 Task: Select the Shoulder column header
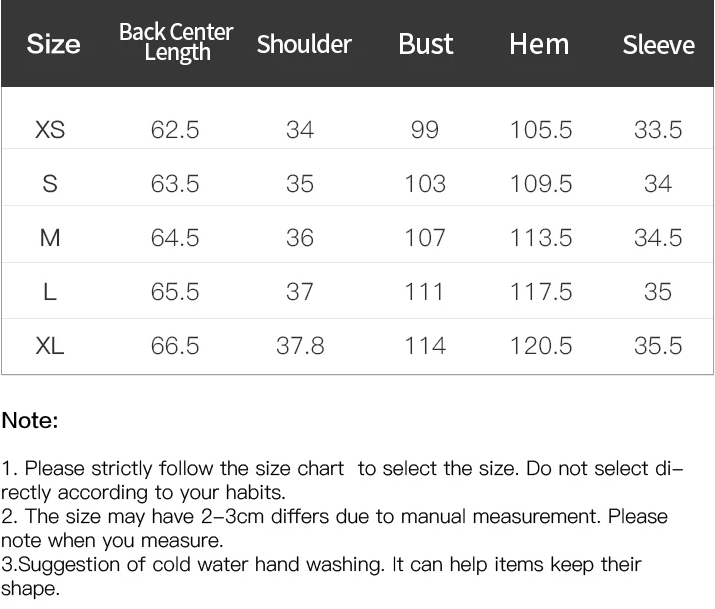[304, 44]
